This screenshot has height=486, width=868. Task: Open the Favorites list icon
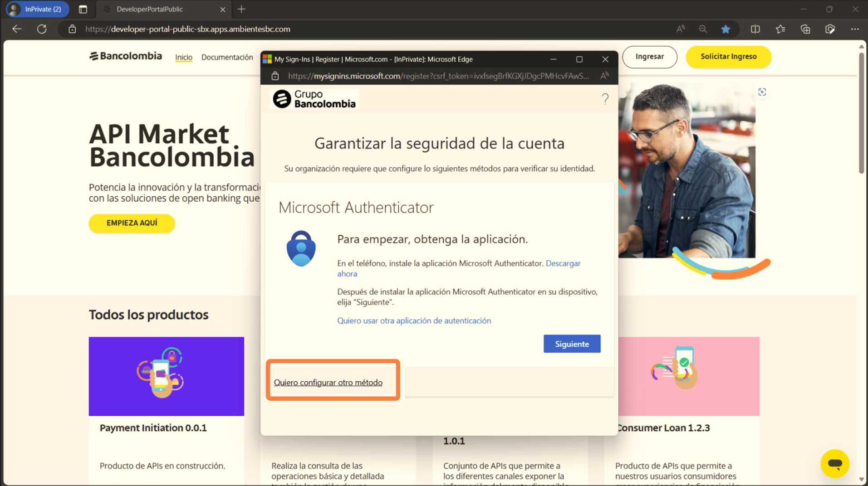point(780,29)
